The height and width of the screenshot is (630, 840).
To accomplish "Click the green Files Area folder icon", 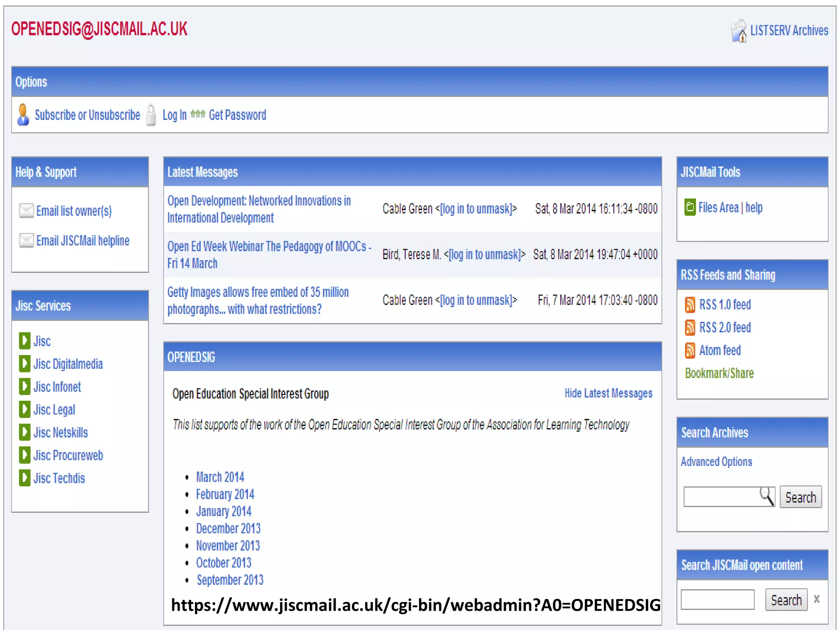I will click(x=690, y=207).
